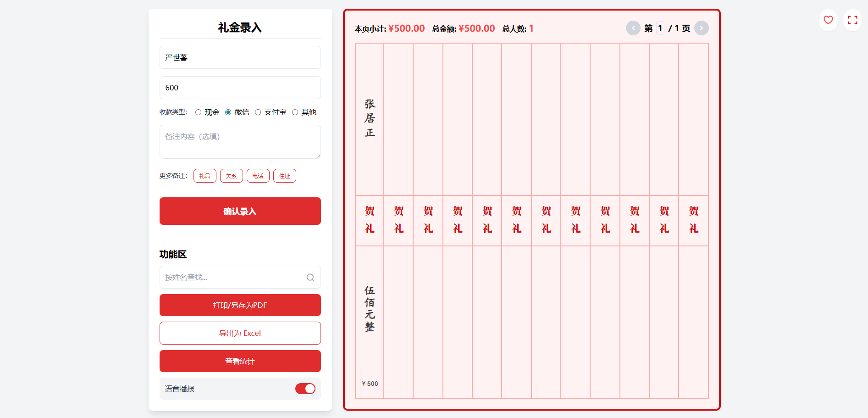This screenshot has height=418, width=868.
Task: Open fullscreen view via the expand icon
Action: pyautogui.click(x=852, y=20)
